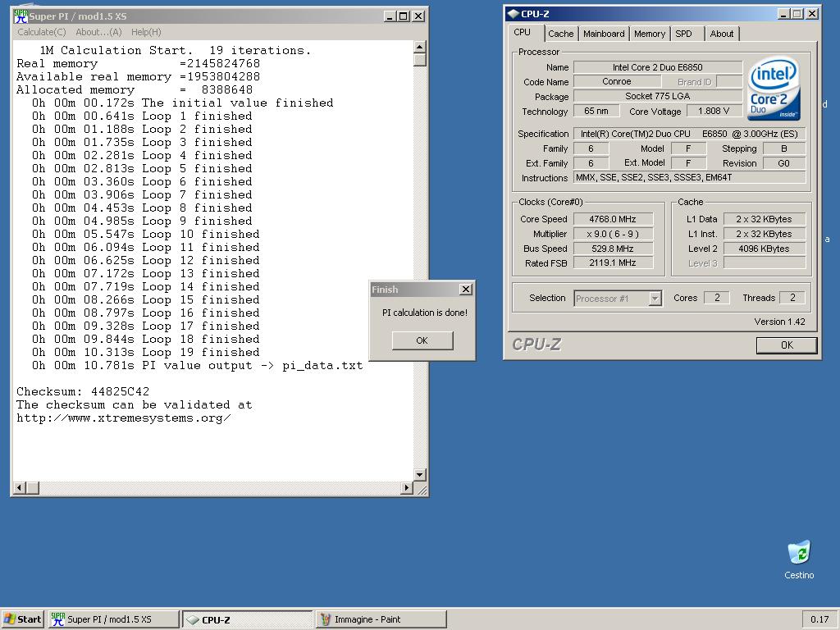
Task: Click the Code Name field Conroe
Action: [617, 81]
